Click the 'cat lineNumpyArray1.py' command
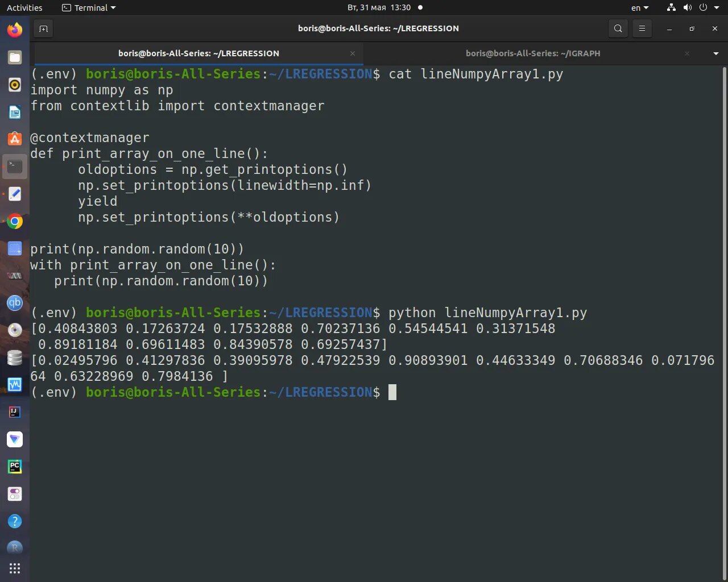The image size is (728, 582). click(476, 74)
